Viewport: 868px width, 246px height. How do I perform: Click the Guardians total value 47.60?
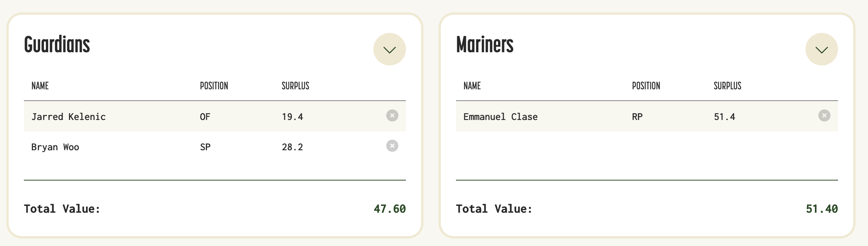[389, 209]
